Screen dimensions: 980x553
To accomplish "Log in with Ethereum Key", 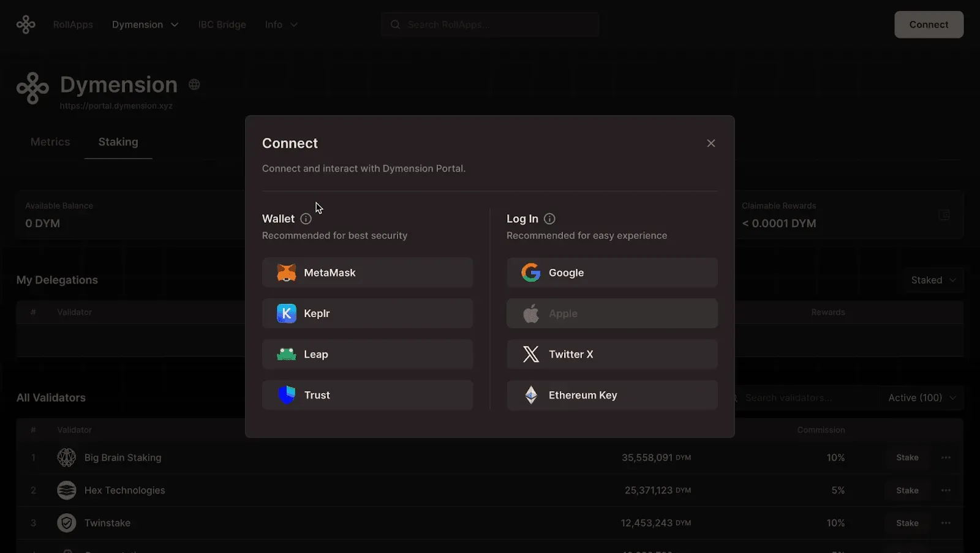I will (612, 395).
